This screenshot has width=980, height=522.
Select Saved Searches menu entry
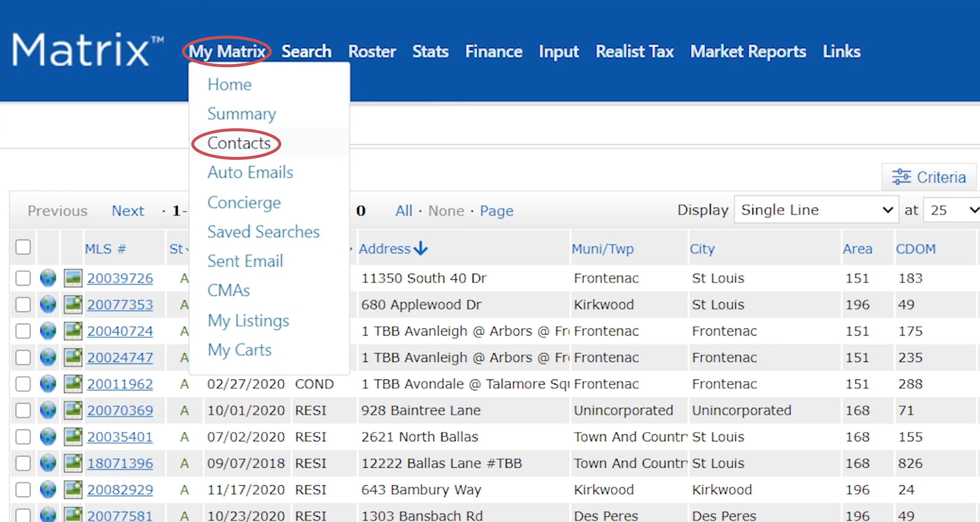click(263, 232)
